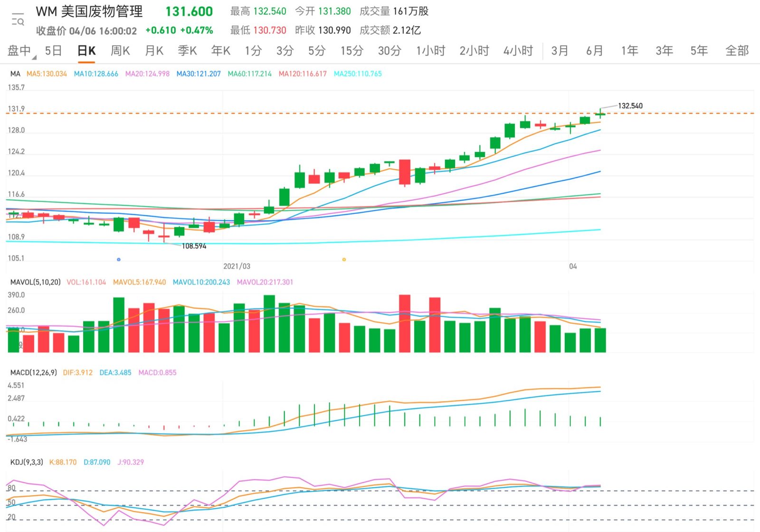
Task: Choose the 30分 interval tab
Action: click(389, 51)
